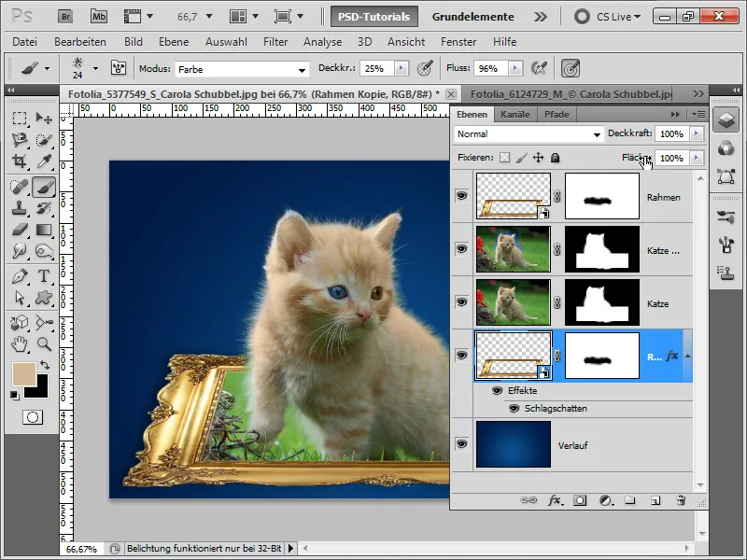Add a layer style via fx button
Viewport: 747px width, 560px height.
554,500
